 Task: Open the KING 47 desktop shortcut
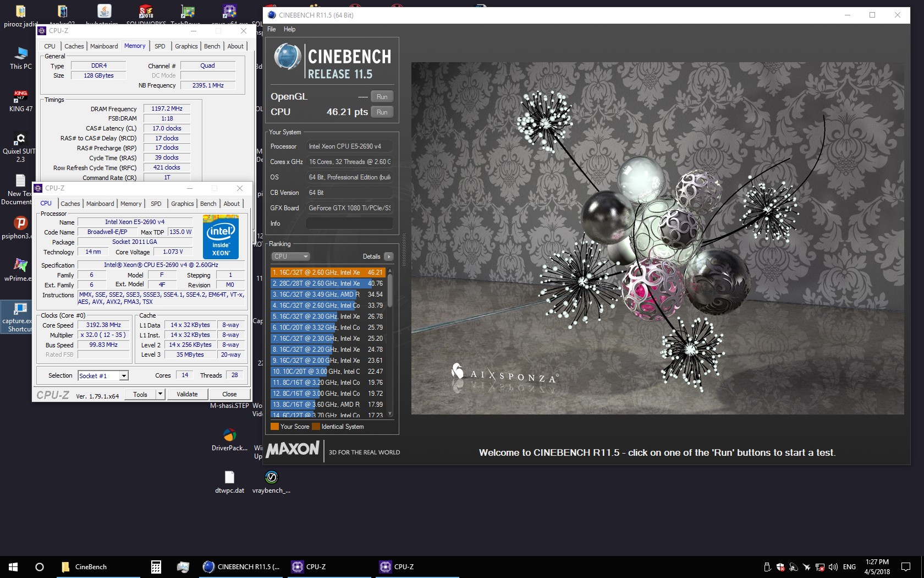[21, 100]
